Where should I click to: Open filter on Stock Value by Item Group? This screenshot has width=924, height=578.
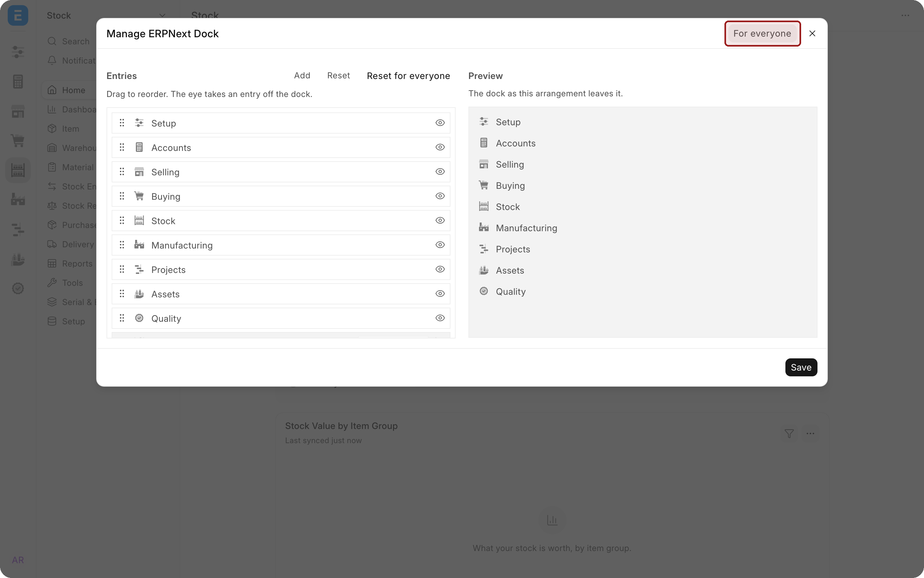[789, 433]
